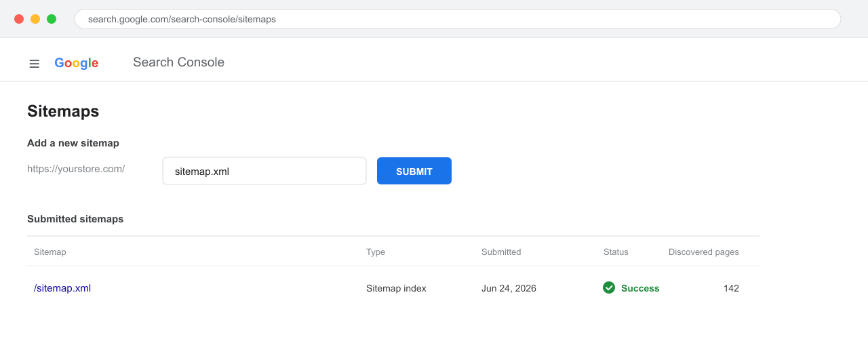Click the Sitemaps page heading
868x339 pixels.
pyautogui.click(x=63, y=112)
